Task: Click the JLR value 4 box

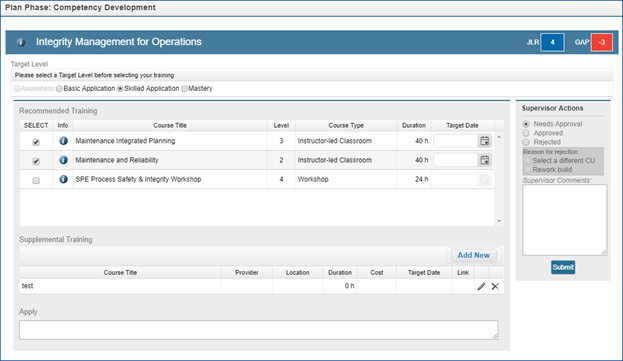Action: tap(552, 42)
